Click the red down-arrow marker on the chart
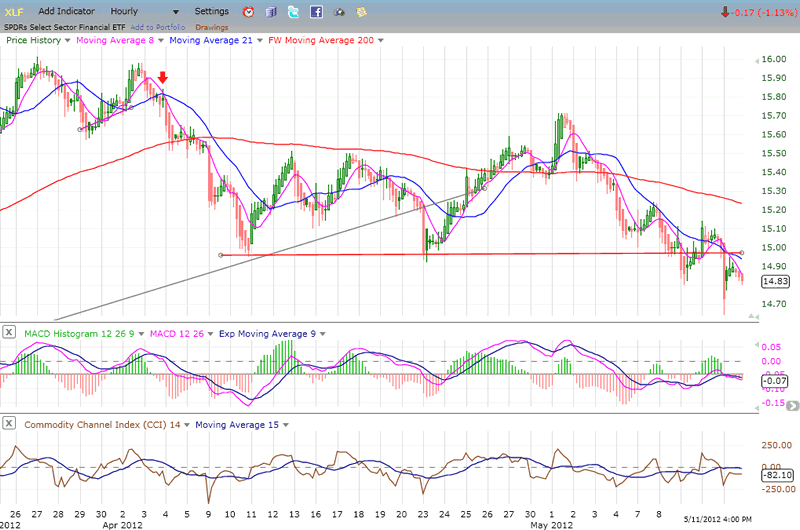 coord(163,78)
